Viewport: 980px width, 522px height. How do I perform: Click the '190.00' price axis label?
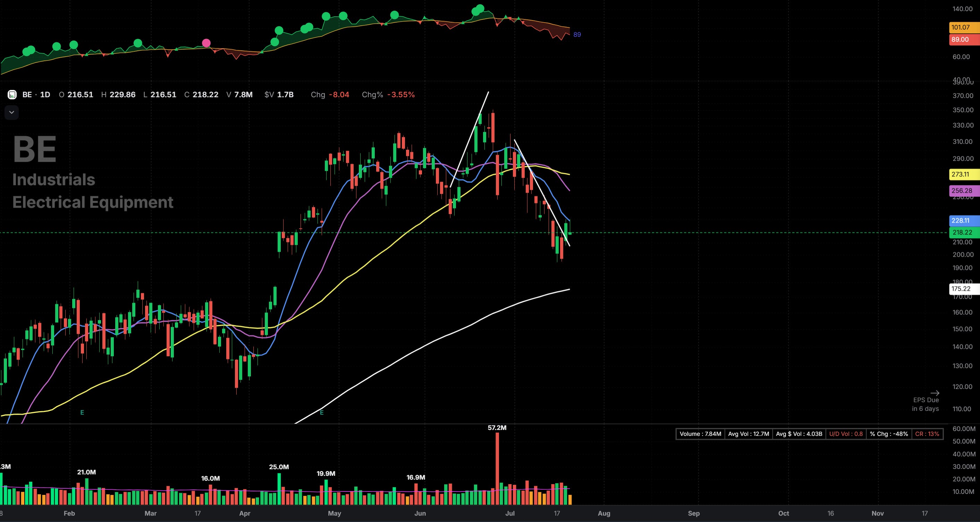[x=963, y=268]
